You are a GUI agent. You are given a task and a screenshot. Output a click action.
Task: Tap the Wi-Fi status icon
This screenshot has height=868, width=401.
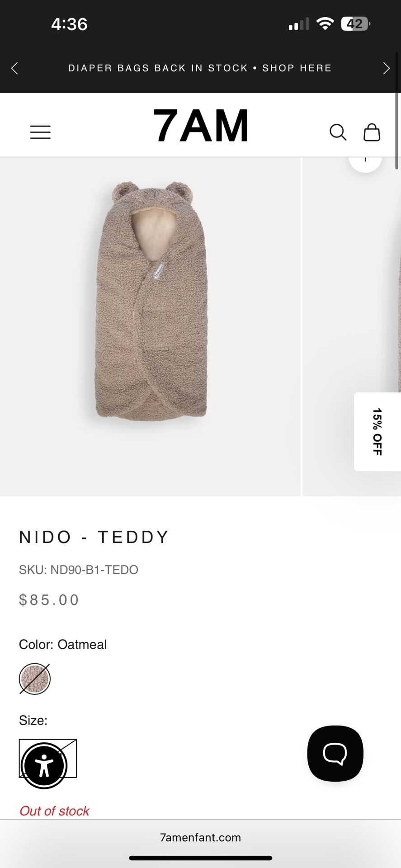click(x=325, y=24)
